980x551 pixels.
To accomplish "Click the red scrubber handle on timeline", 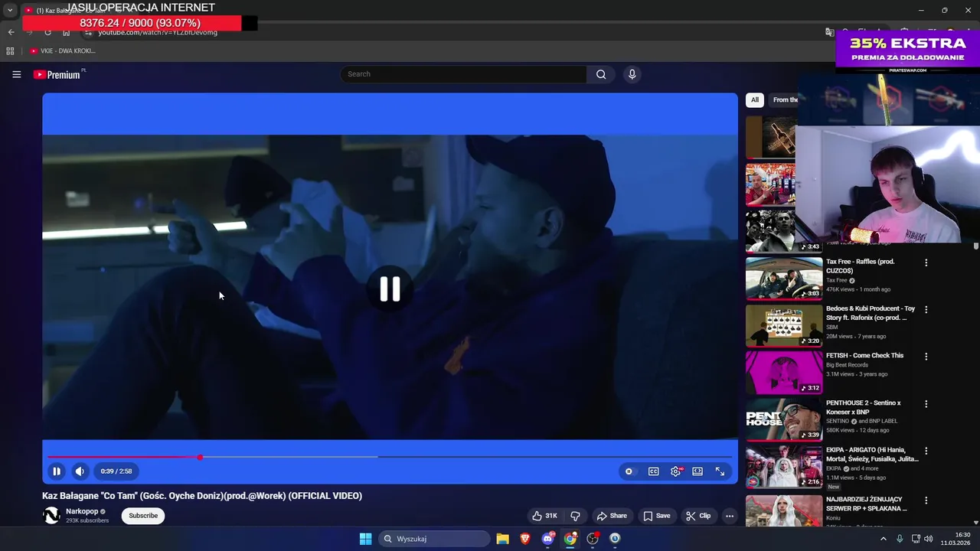I will 200,457.
